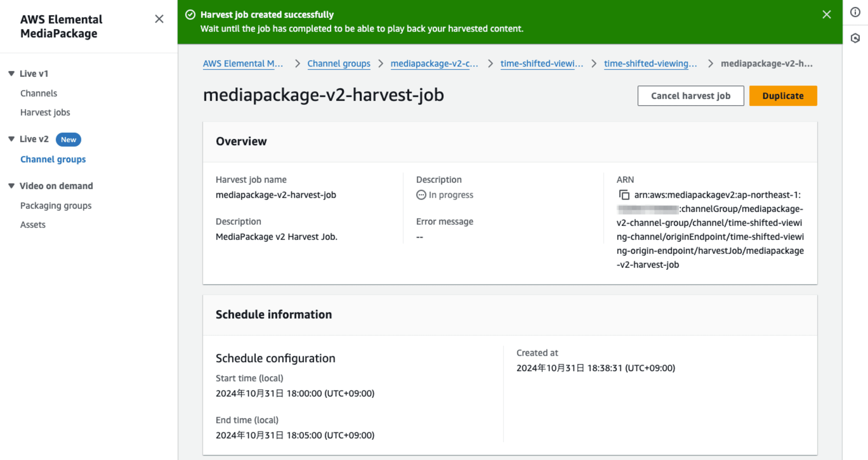
Task: Click the 'In progress' status text
Action: click(x=451, y=195)
